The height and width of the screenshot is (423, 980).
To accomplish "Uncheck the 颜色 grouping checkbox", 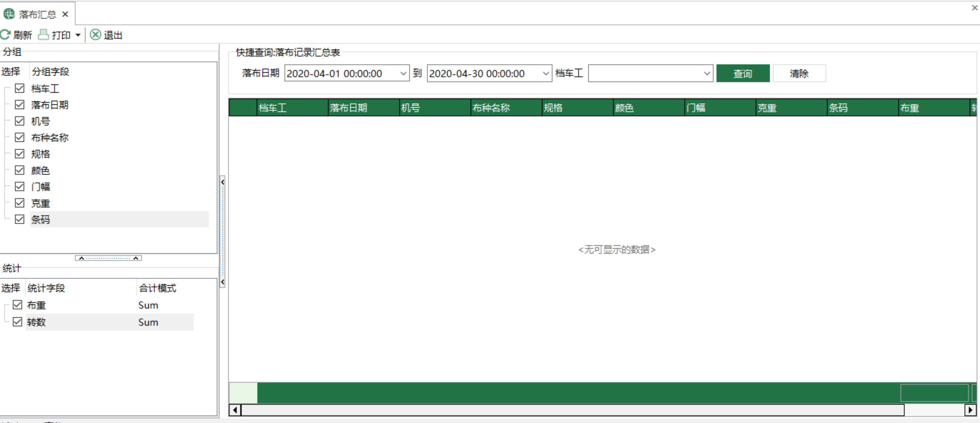I will (x=19, y=170).
